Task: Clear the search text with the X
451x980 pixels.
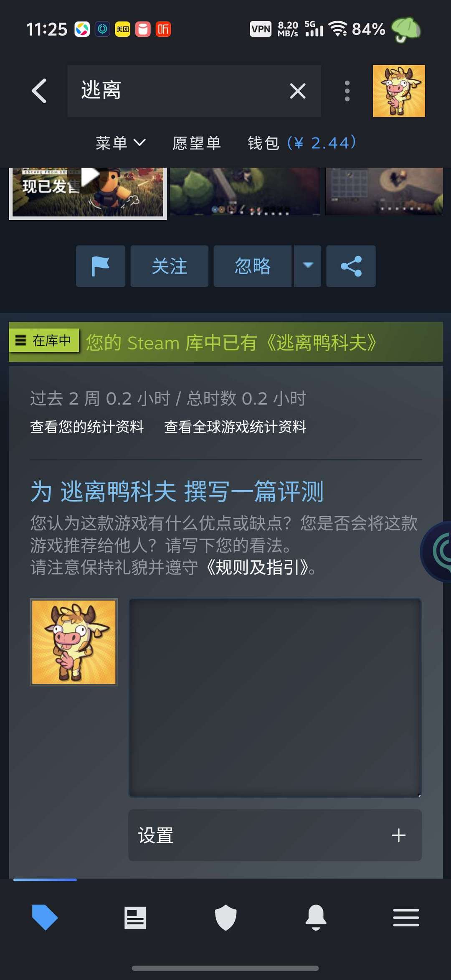Action: click(x=298, y=91)
